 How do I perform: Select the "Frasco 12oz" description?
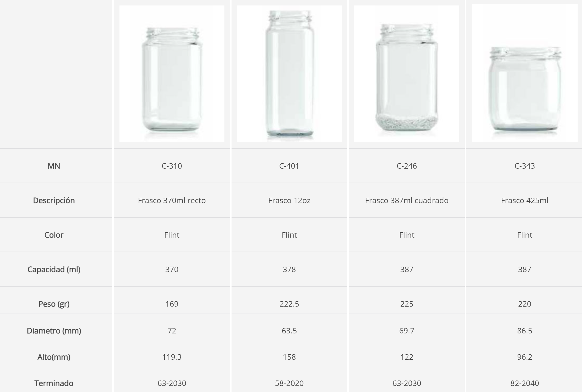pos(289,200)
